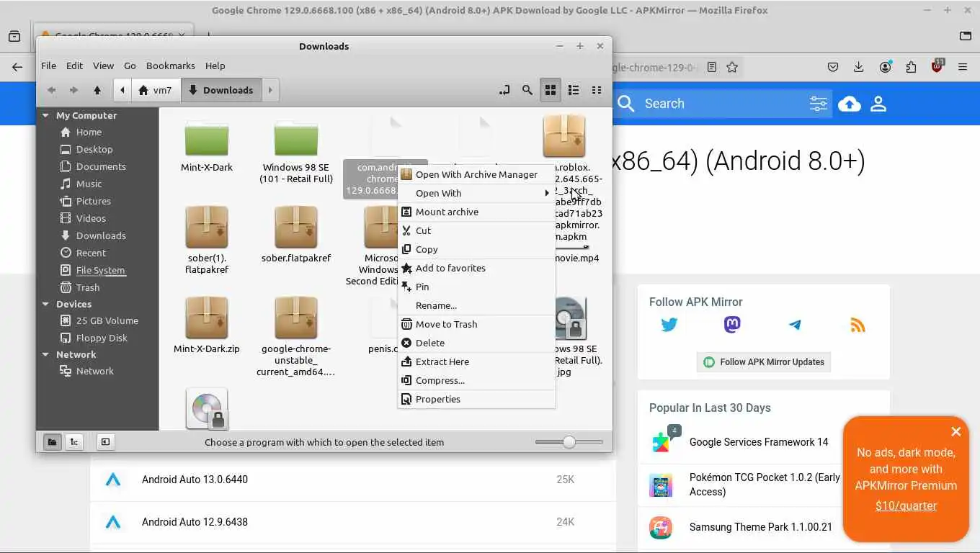Screen dimensions: 980x553
Task: Collapse the My Computer section
Action: click(x=46, y=115)
